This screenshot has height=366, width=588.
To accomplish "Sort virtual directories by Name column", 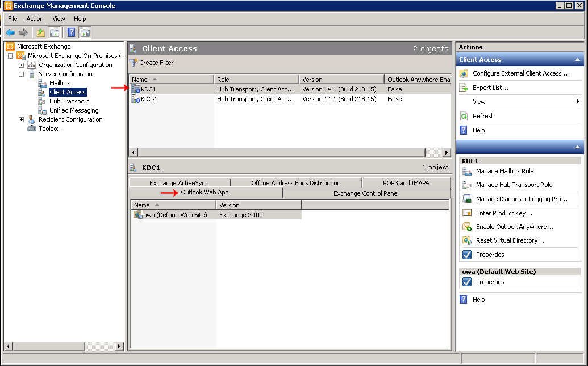I will 174,205.
